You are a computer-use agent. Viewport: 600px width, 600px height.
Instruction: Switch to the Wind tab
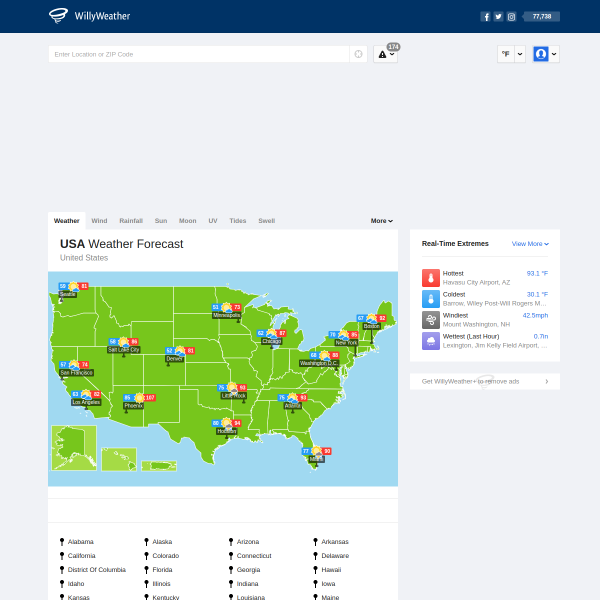99,221
